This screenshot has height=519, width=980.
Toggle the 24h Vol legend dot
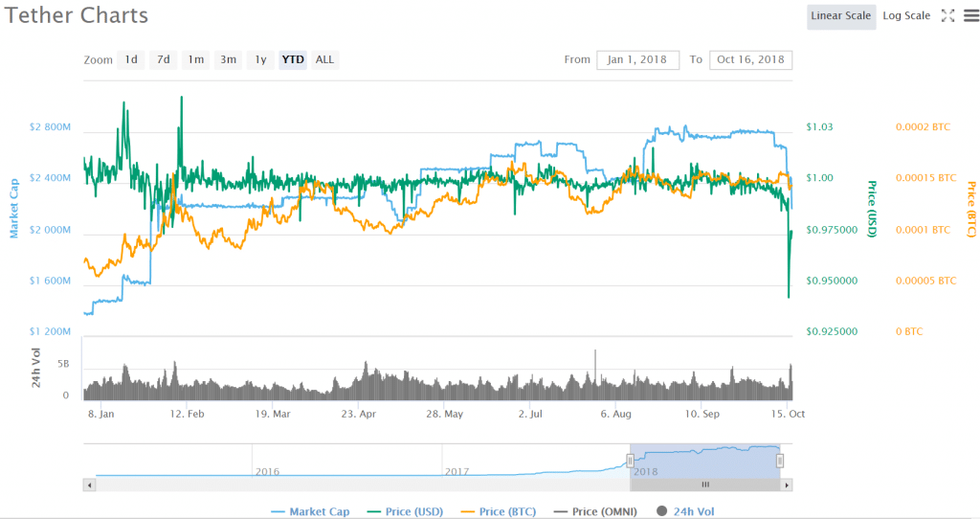(661, 511)
